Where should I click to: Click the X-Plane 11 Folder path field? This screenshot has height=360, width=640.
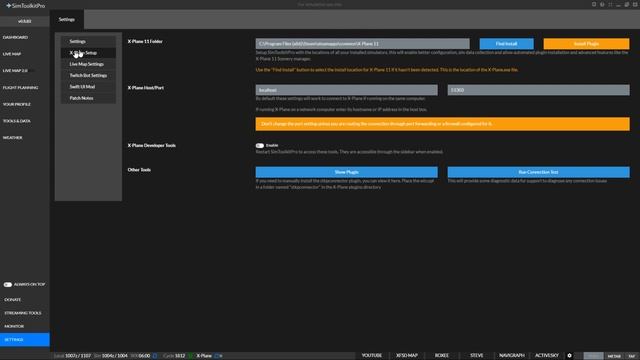pyautogui.click(x=362, y=44)
